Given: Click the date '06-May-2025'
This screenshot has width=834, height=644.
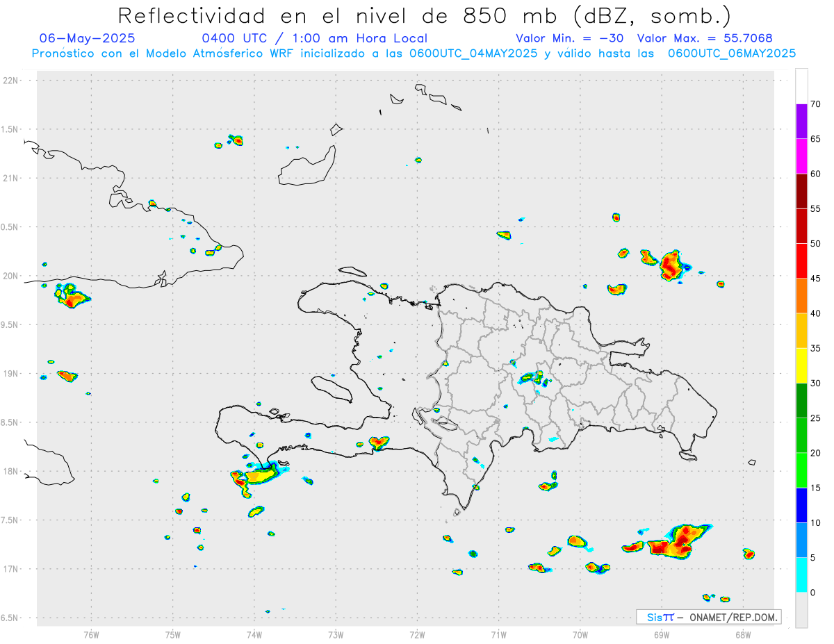Looking at the screenshot, I should click(x=87, y=38).
